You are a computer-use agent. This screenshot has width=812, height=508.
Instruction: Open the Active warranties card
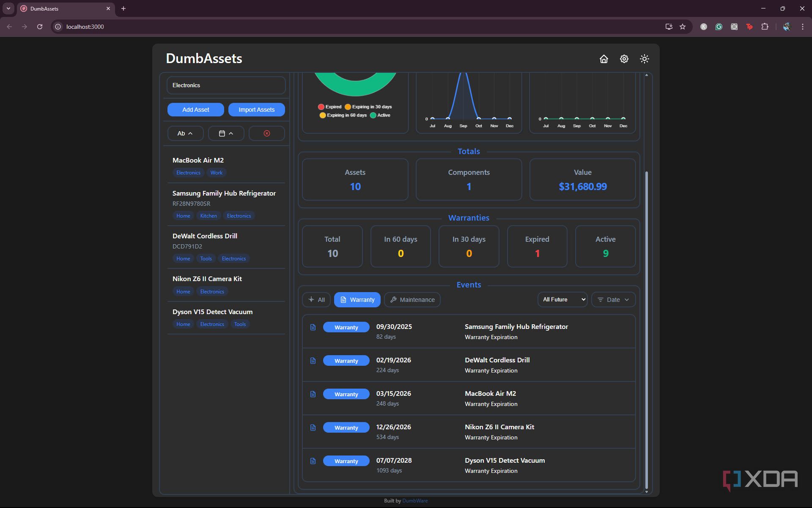point(605,246)
